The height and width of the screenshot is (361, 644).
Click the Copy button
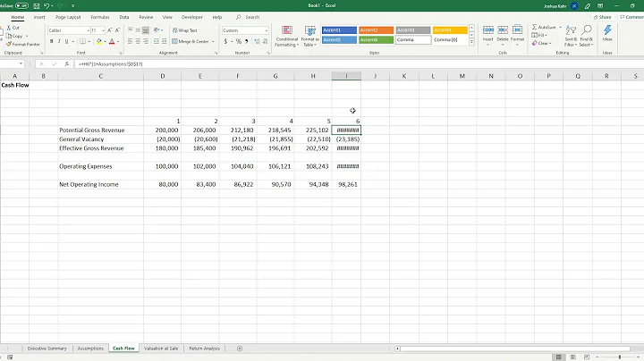14,36
